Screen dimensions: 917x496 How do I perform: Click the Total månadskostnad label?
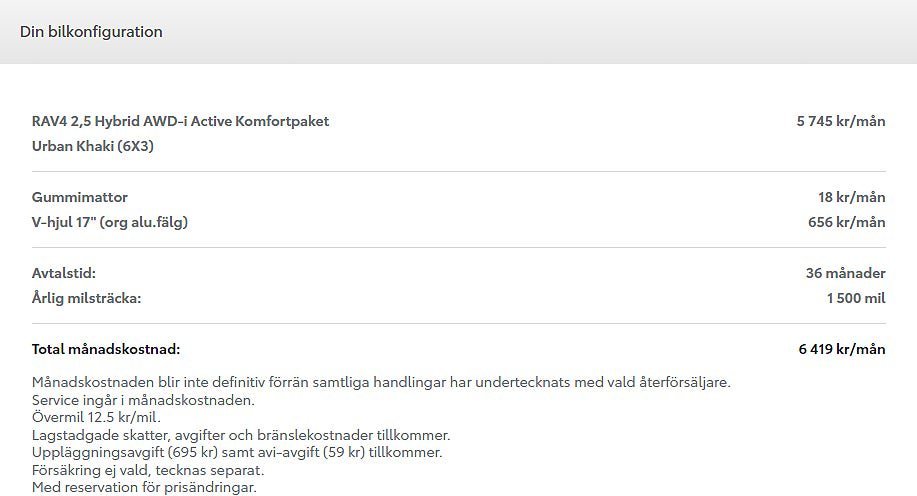[x=106, y=350]
